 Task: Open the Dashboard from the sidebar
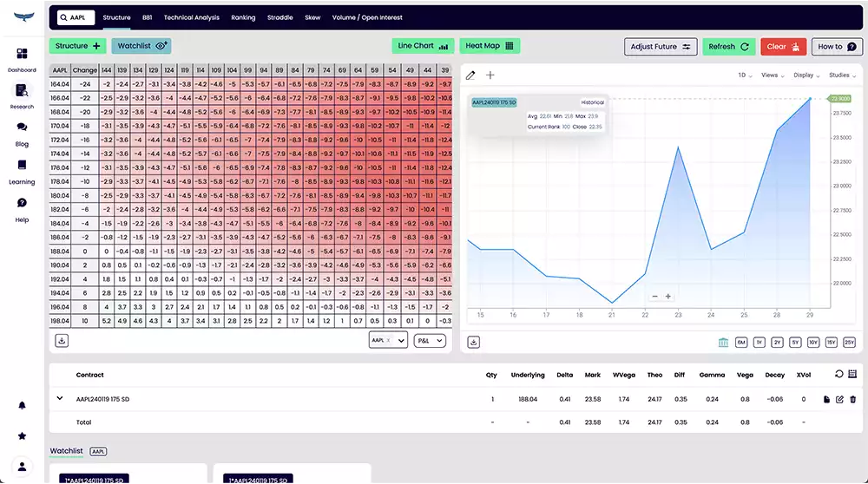pyautogui.click(x=22, y=58)
